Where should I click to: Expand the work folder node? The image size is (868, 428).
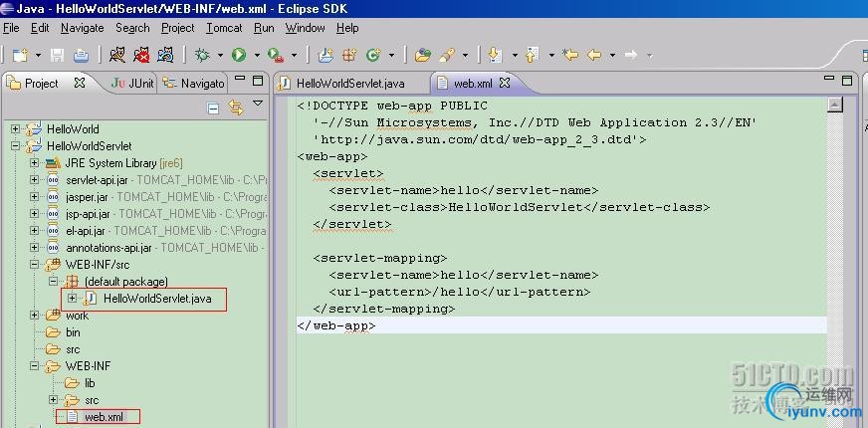34,316
